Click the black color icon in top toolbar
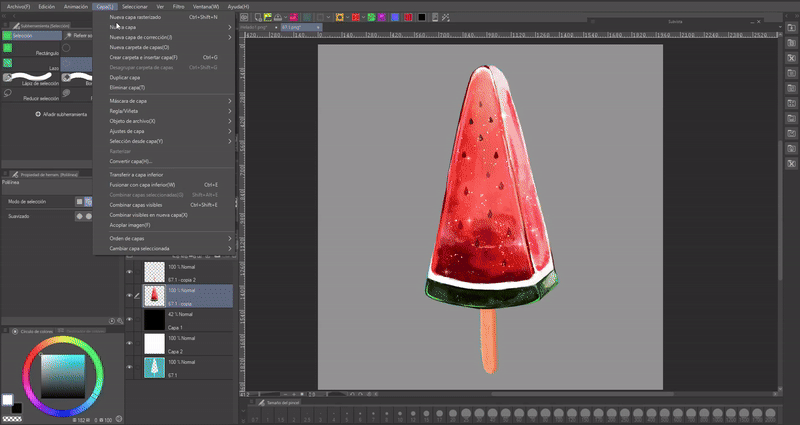The height and width of the screenshot is (425, 800). (421, 17)
